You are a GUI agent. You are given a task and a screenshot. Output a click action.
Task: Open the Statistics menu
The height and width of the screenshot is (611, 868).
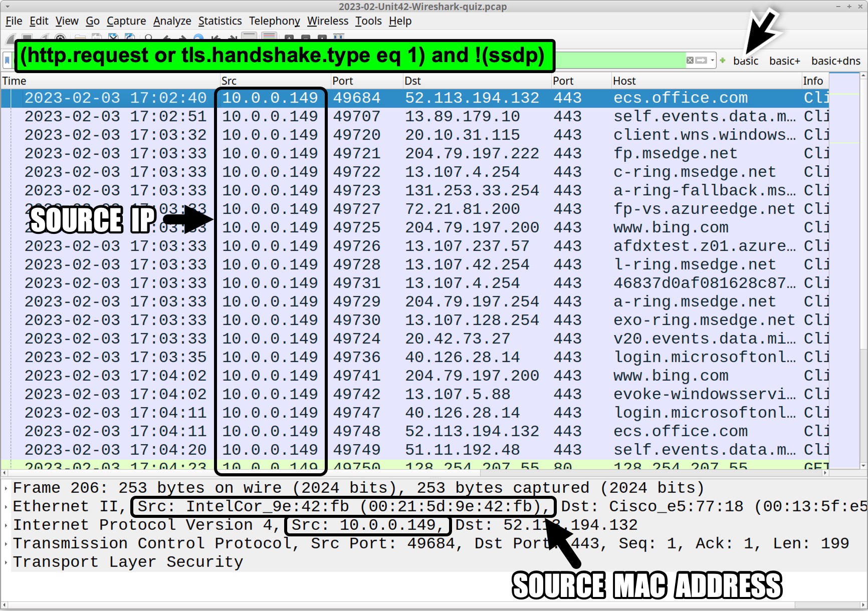pos(220,21)
